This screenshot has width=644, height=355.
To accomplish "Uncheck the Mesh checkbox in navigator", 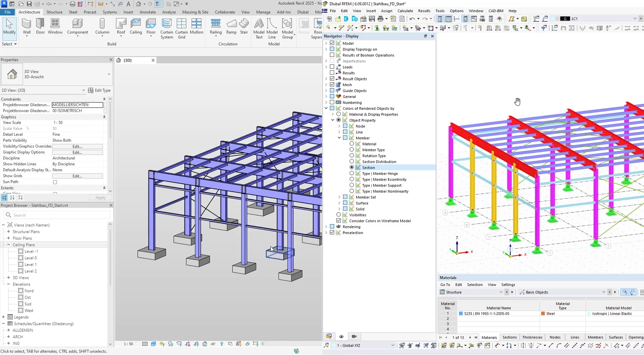I will [332, 84].
